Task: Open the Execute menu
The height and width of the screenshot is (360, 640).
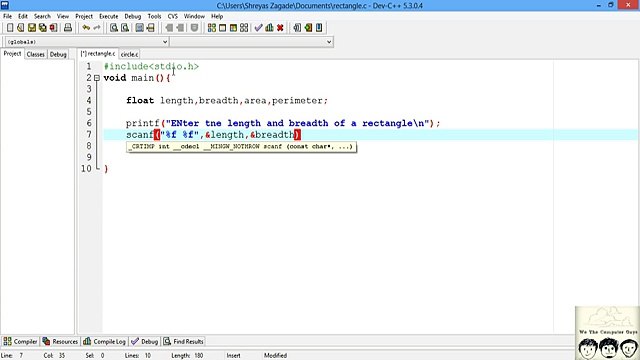Action: (109, 16)
